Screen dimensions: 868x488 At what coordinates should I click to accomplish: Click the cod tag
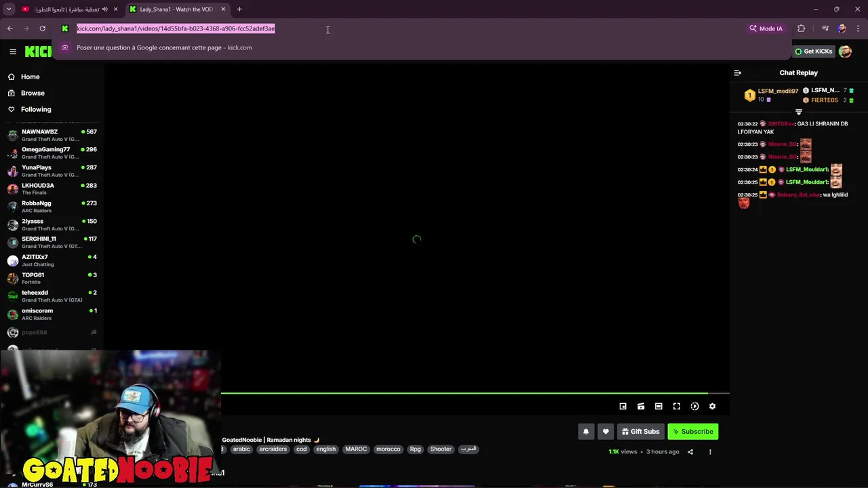pos(302,449)
